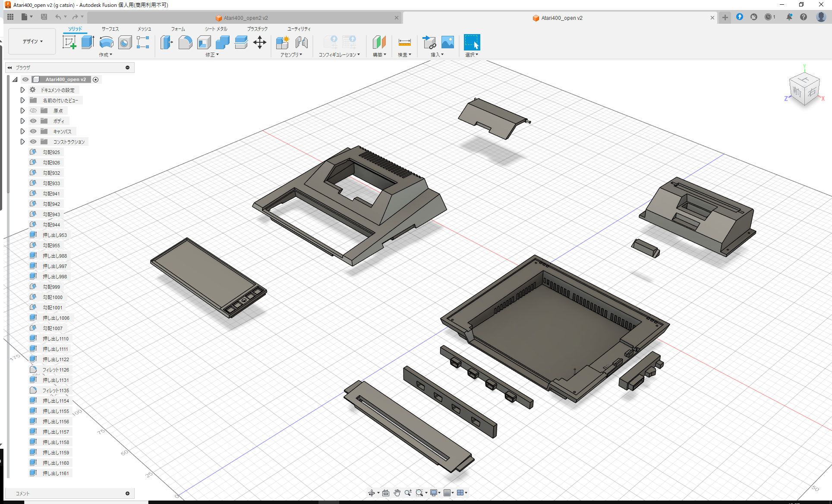This screenshot has width=832, height=504.
Task: Click the Undo button in the title toolbar
Action: tap(59, 16)
